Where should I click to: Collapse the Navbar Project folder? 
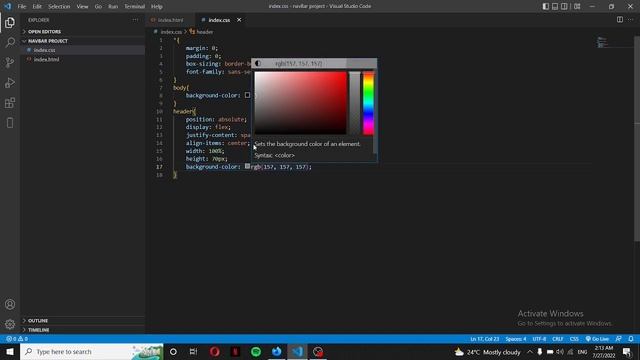pyautogui.click(x=83, y=41)
